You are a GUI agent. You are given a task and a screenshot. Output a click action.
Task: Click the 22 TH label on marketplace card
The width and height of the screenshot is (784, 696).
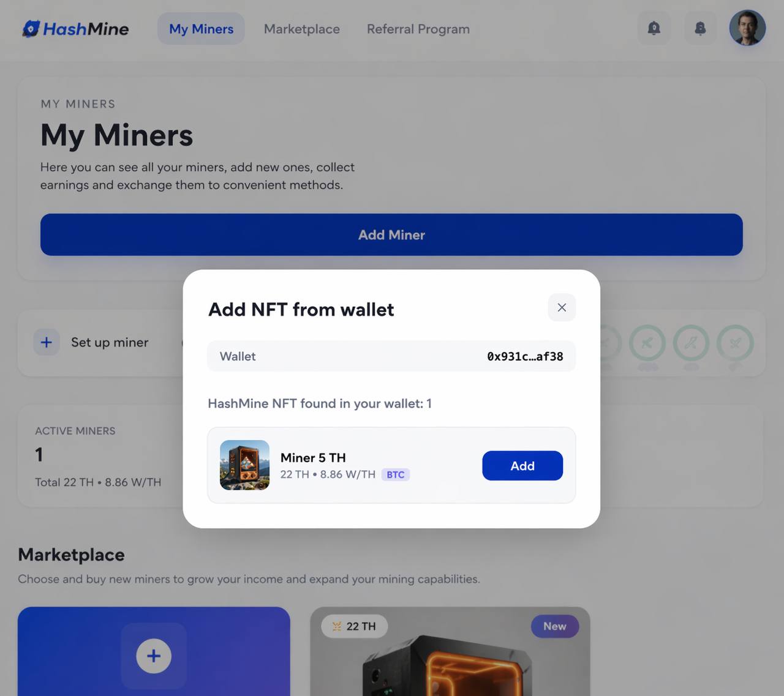[x=354, y=626]
